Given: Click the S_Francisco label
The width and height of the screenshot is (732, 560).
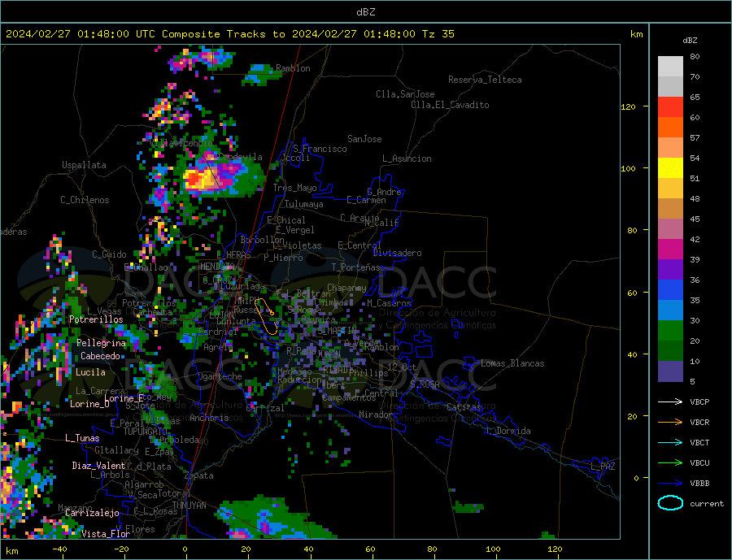Looking at the screenshot, I should (320, 149).
